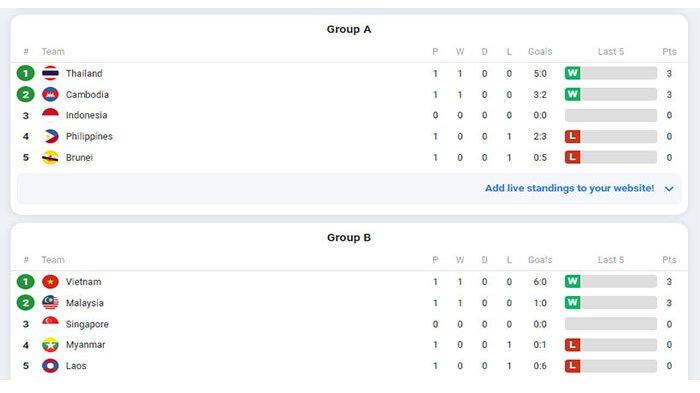Open the Indonesia team link
700x393 pixels.
pyautogui.click(x=87, y=115)
